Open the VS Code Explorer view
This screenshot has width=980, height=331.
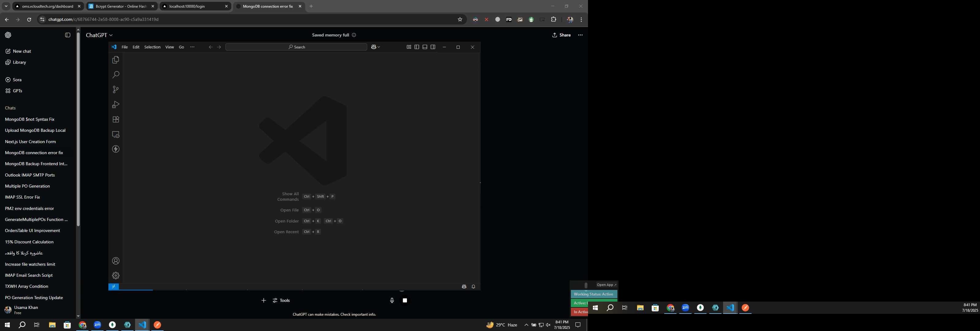click(116, 60)
